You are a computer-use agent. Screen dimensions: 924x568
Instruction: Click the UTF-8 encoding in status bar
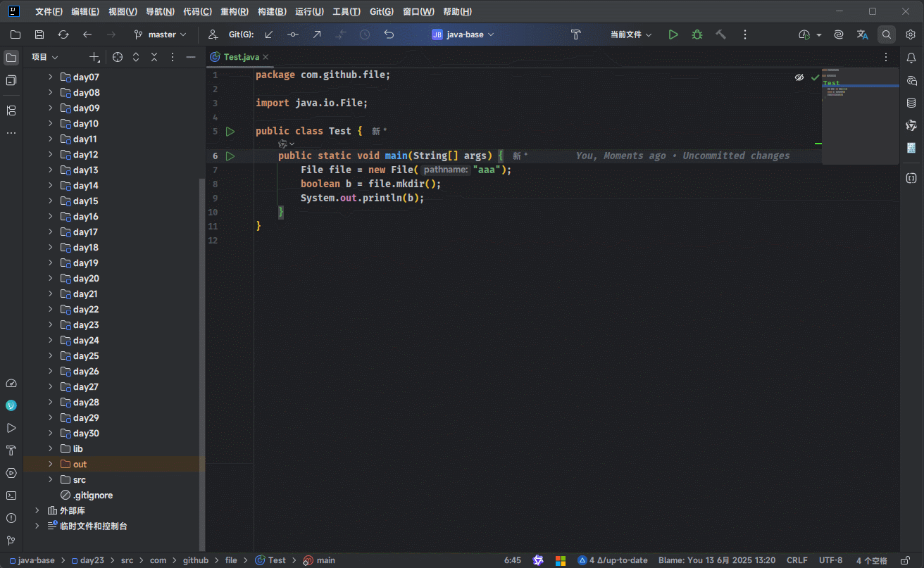tap(830, 560)
